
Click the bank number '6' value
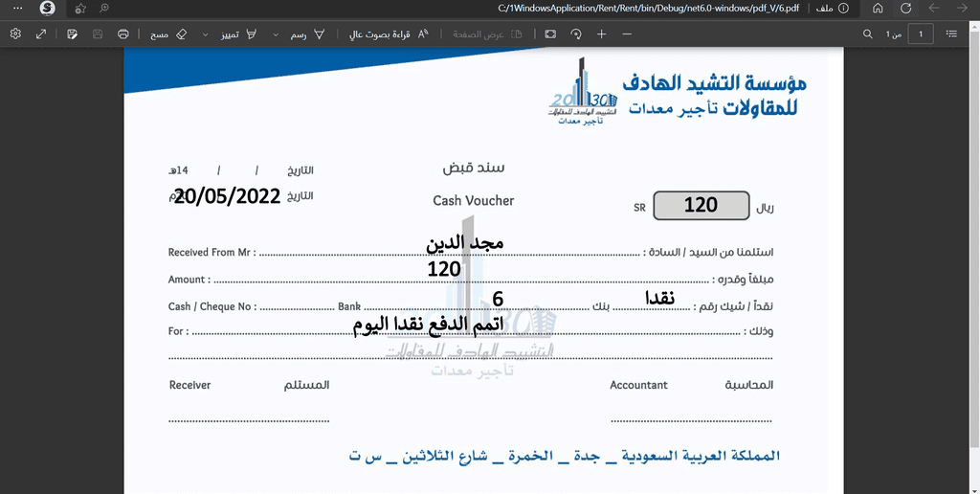click(498, 300)
